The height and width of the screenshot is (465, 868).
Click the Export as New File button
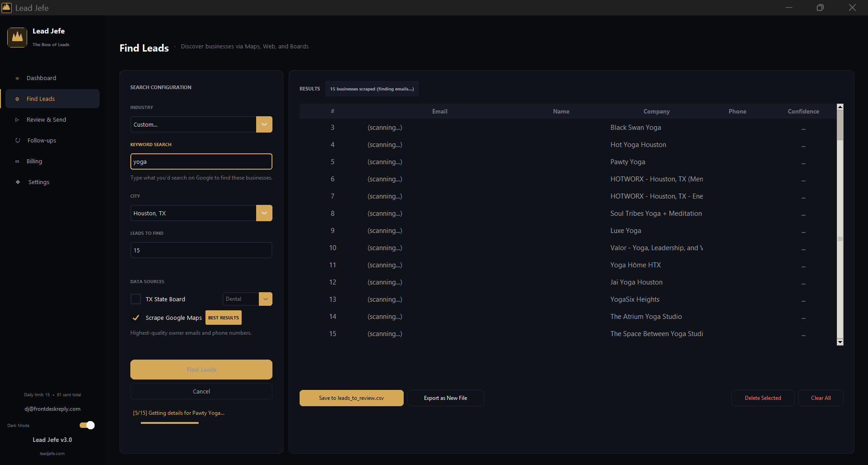point(445,398)
